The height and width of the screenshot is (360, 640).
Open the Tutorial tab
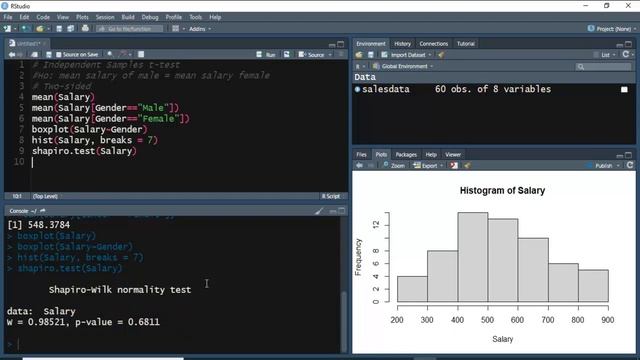(x=466, y=44)
